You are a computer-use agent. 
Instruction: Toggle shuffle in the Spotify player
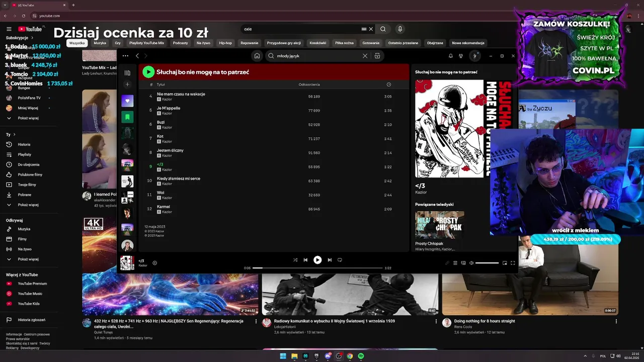(295, 260)
